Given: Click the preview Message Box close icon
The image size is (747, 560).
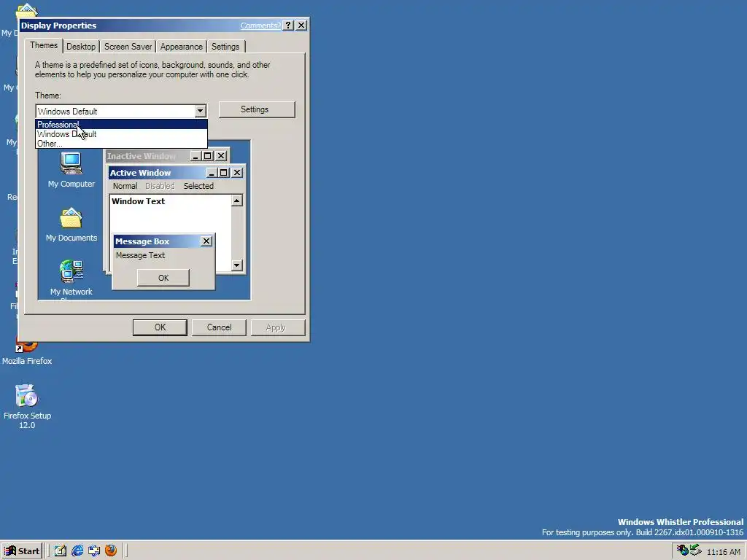Looking at the screenshot, I should point(206,241).
